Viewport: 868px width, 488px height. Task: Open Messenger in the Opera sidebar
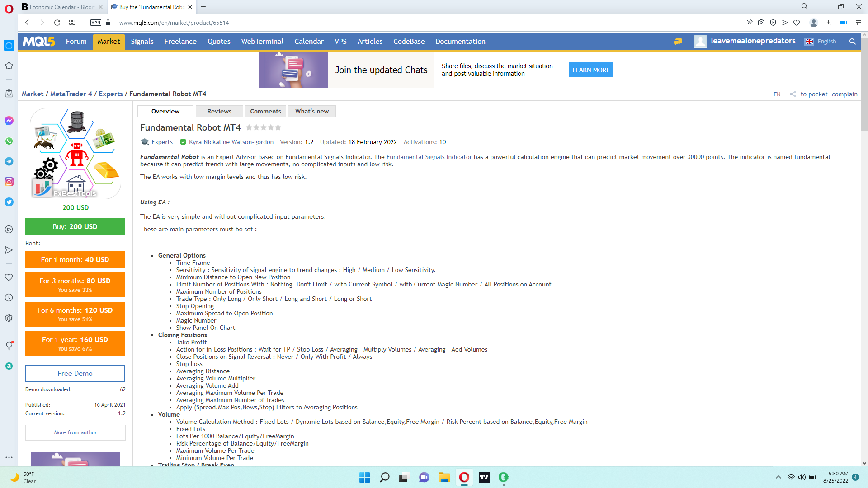point(9,121)
